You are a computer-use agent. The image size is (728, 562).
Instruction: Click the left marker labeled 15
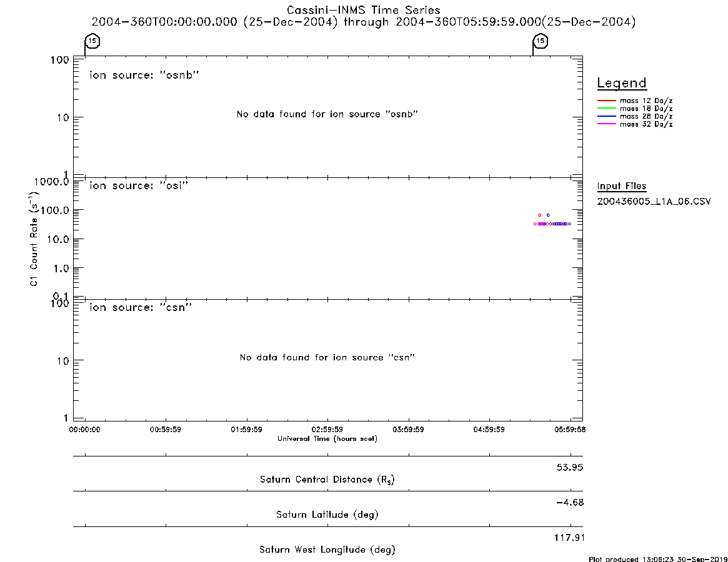click(x=92, y=41)
